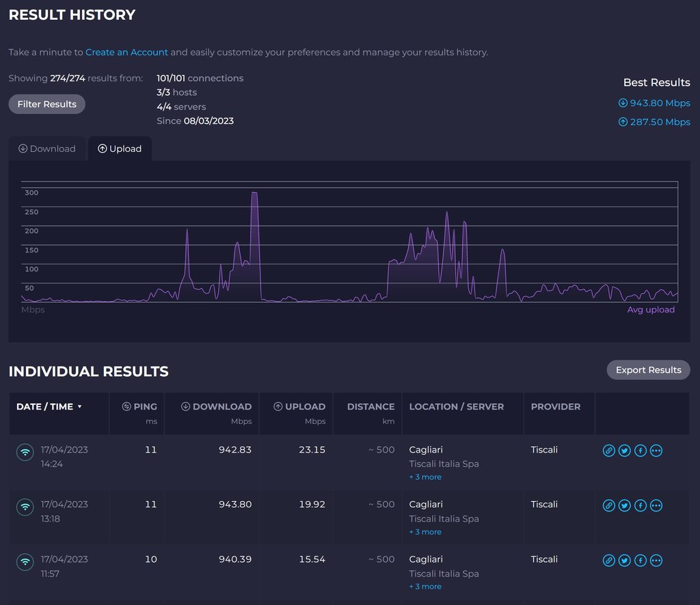Open more options for 11:57 result

[x=656, y=561]
